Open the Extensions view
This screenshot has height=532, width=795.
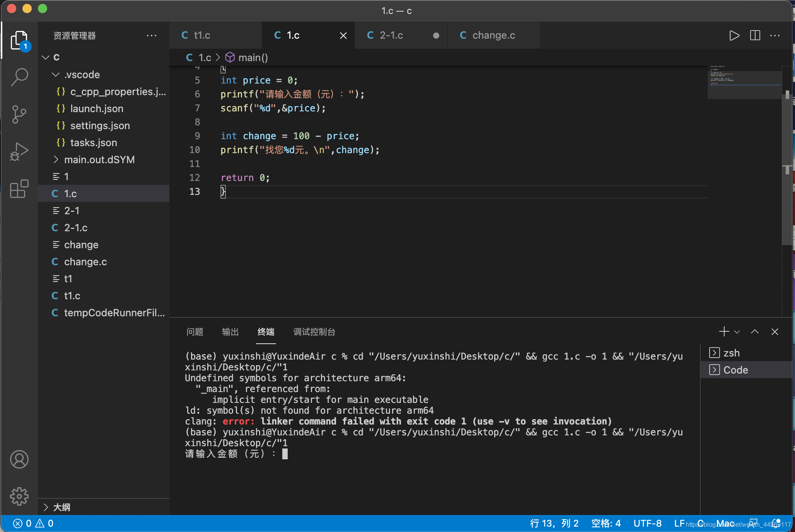[x=19, y=189]
